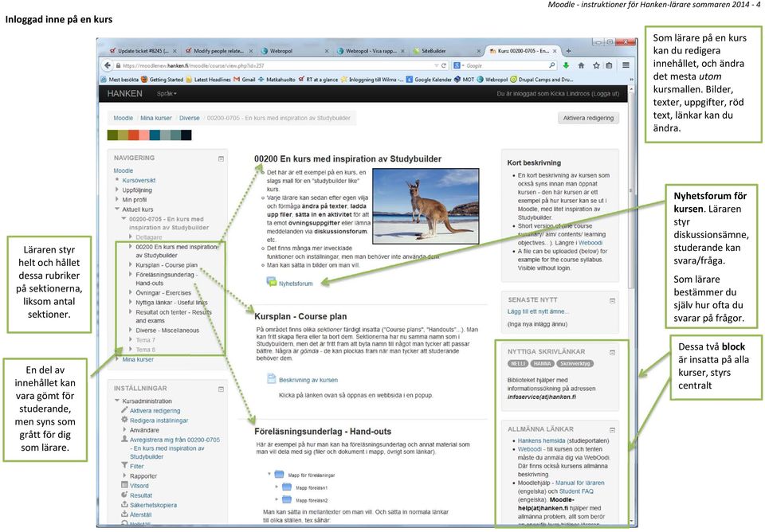
Task: Close the Webropol tab
Action: [327, 51]
